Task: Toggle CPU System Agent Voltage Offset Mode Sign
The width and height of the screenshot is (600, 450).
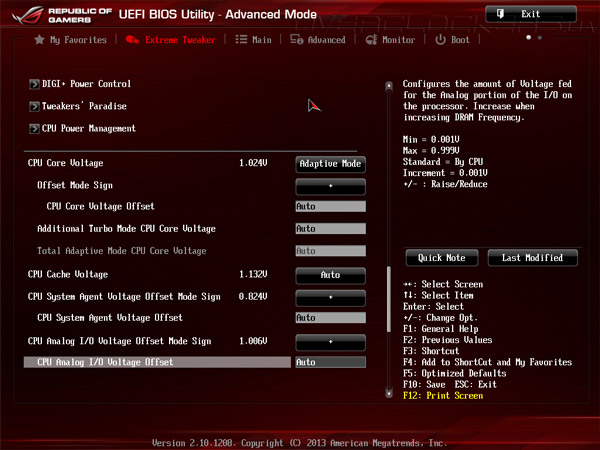Action: pos(330,298)
